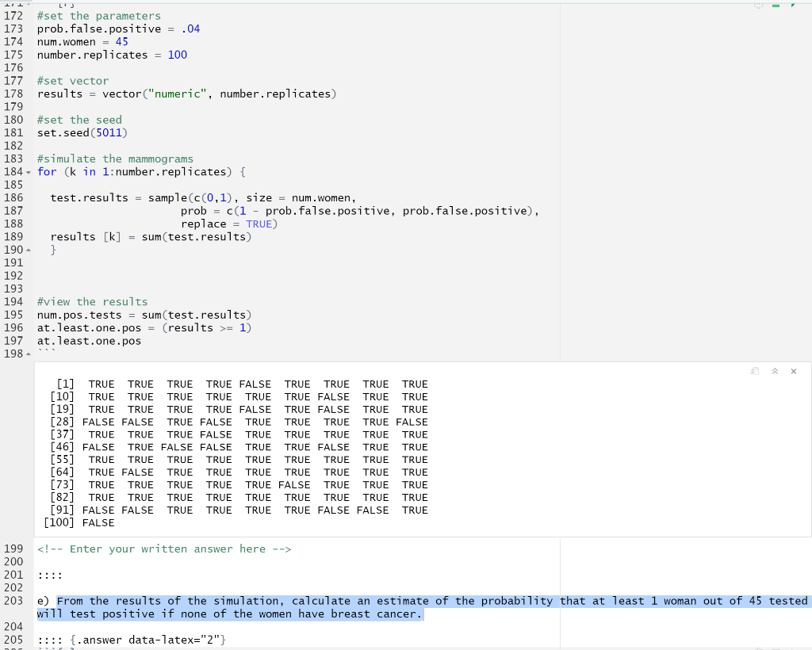
Task: Collapse the chunk output with double chevron
Action: (x=776, y=371)
